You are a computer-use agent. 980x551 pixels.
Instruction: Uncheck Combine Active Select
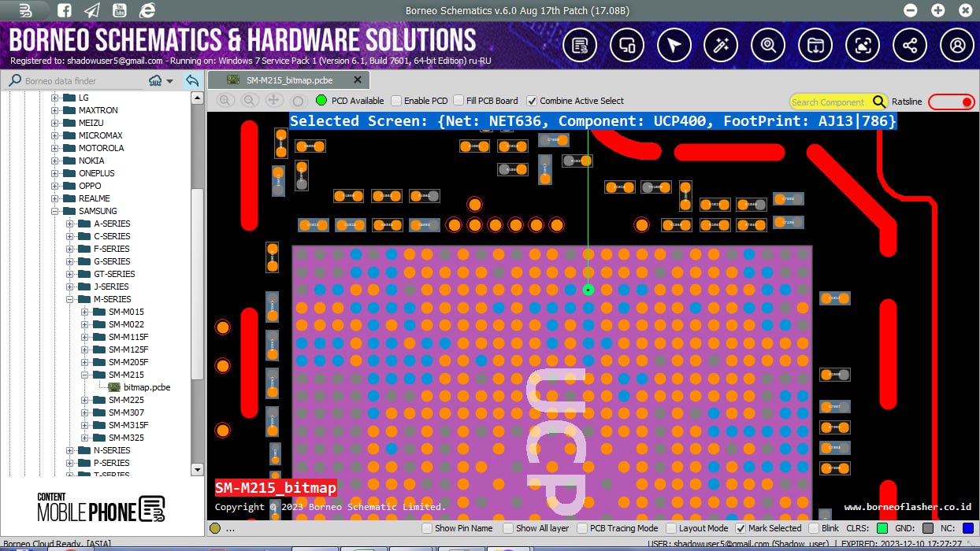(532, 101)
